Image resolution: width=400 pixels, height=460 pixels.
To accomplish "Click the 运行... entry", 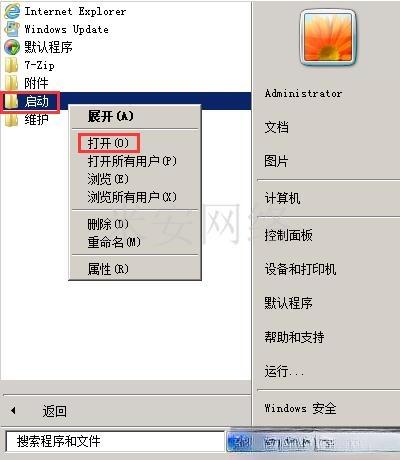I will click(284, 371).
